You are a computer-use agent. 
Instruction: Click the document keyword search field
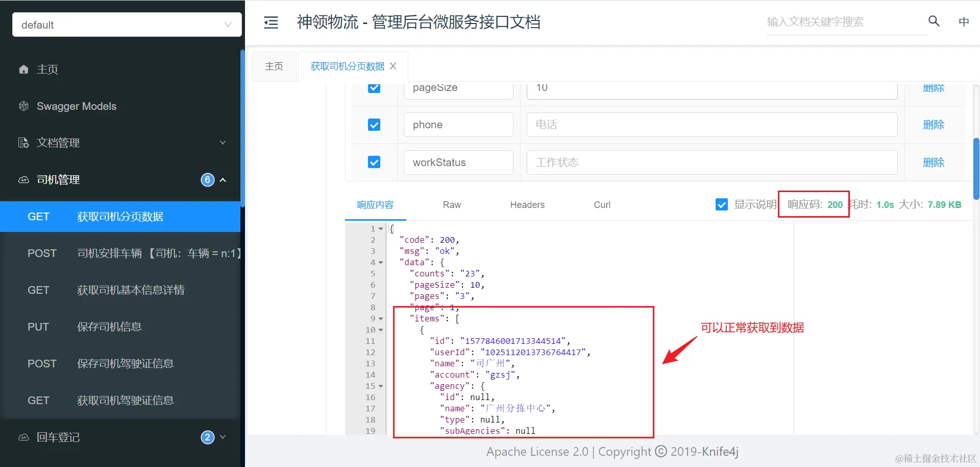click(847, 22)
